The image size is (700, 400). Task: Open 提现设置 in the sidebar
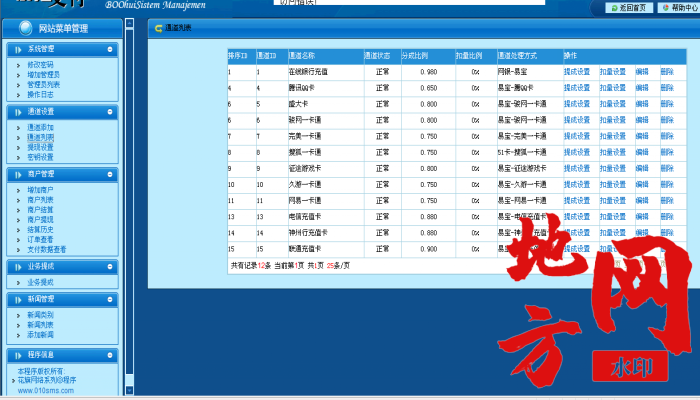[x=40, y=147]
